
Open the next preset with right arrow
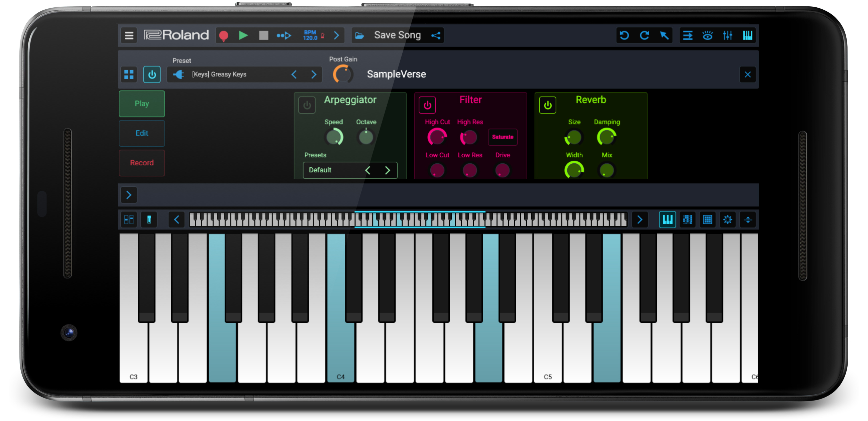pyautogui.click(x=314, y=74)
